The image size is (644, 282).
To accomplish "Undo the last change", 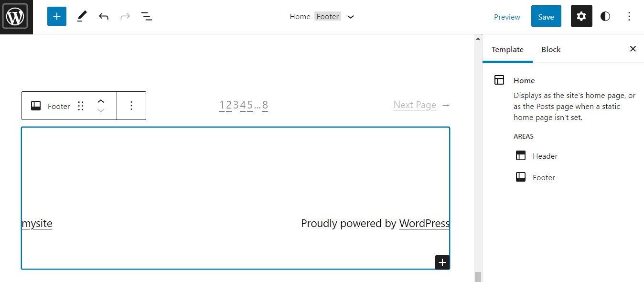I will click(103, 16).
